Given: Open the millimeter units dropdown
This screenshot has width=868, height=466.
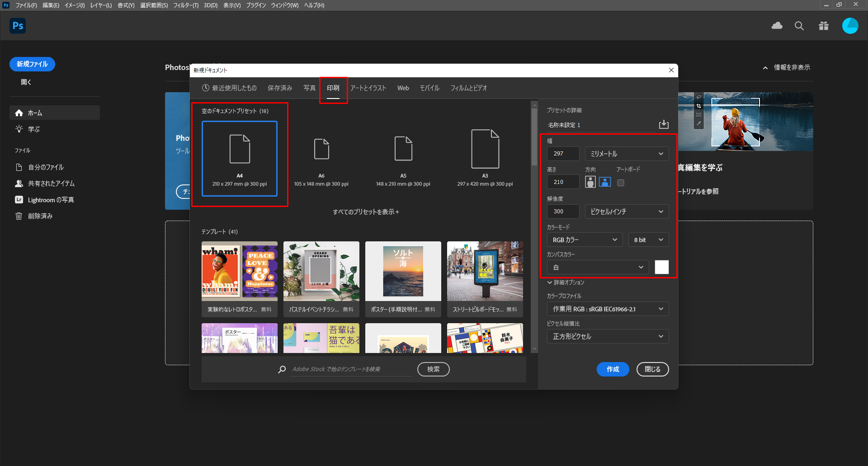Looking at the screenshot, I should point(627,154).
